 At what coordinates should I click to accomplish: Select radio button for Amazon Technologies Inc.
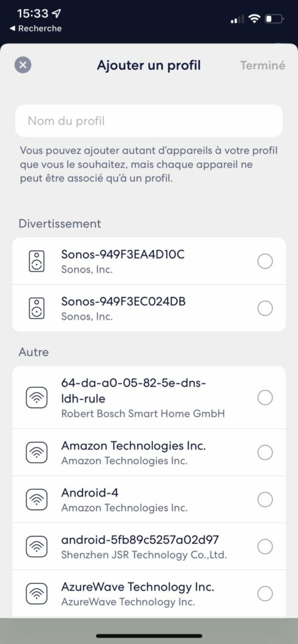pos(265,453)
